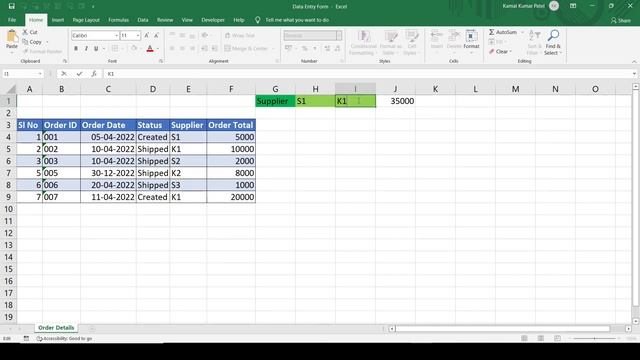Switch to the Data tab
This screenshot has width=640, height=360.
tap(143, 20)
